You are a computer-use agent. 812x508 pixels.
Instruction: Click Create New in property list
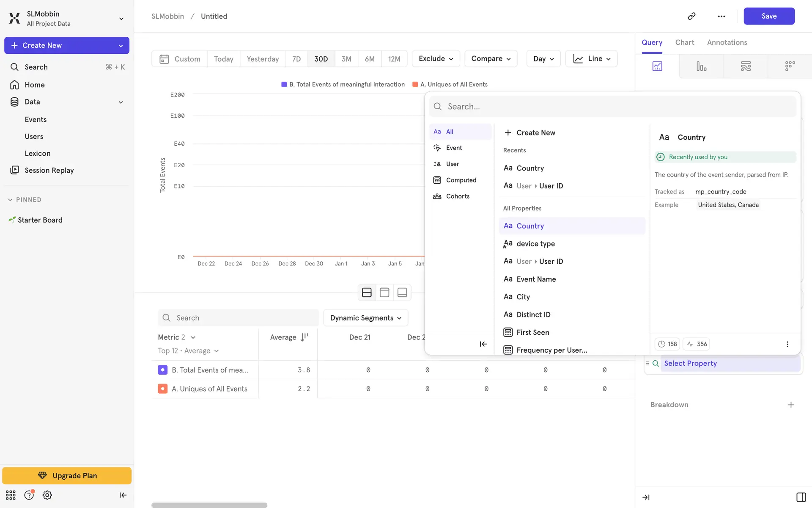click(x=535, y=133)
